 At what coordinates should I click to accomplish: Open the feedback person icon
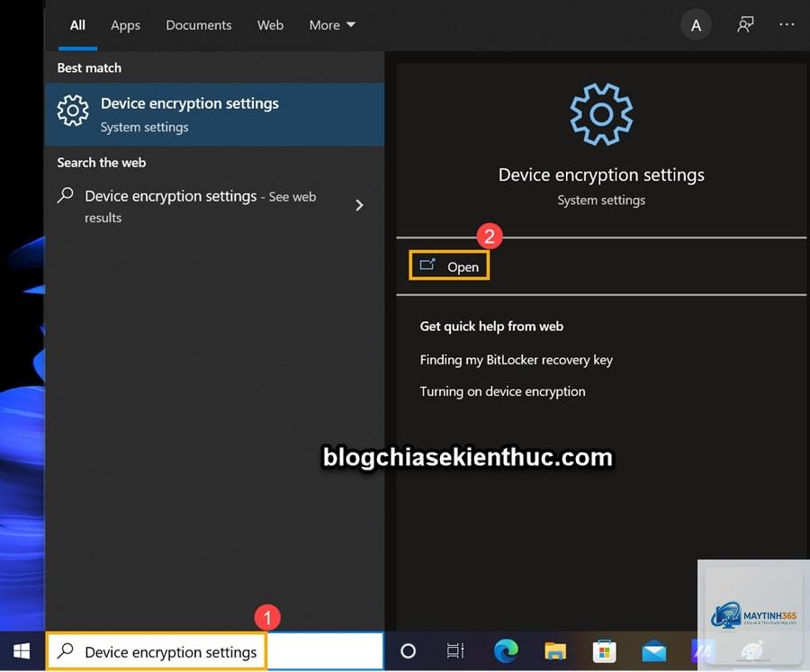[x=745, y=25]
